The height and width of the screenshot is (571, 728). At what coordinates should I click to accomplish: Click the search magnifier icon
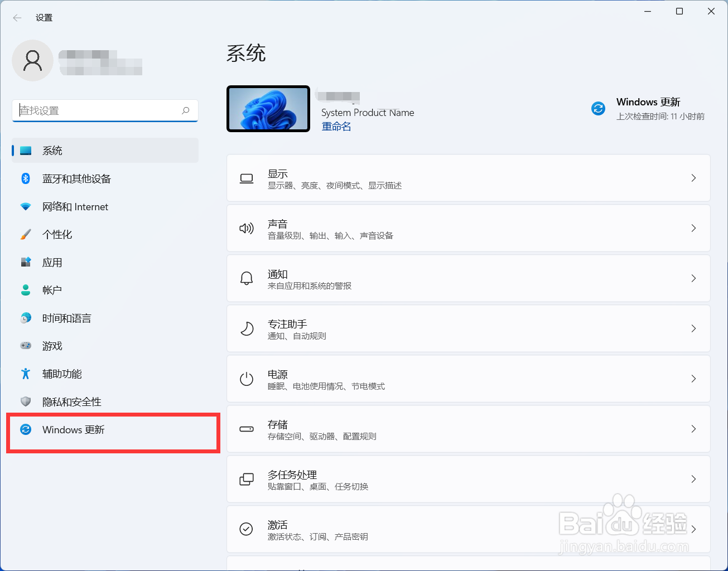tap(186, 110)
